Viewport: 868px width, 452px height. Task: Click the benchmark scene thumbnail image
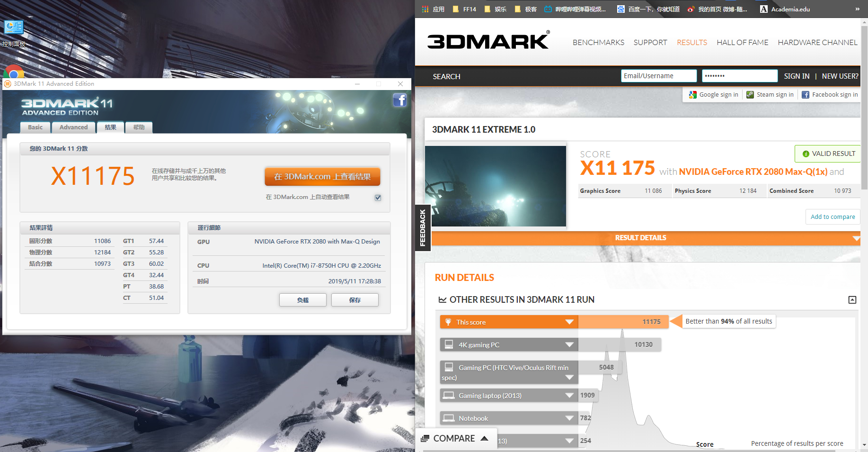coord(496,186)
